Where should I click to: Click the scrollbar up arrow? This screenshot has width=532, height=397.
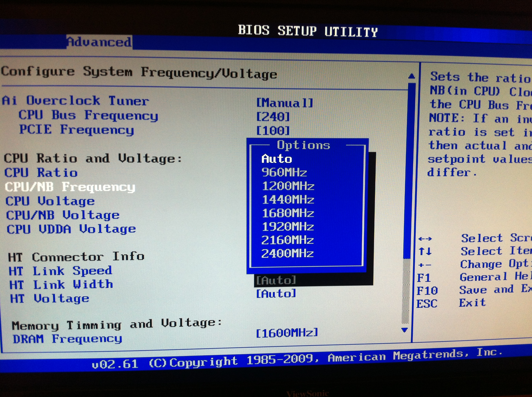412,76
